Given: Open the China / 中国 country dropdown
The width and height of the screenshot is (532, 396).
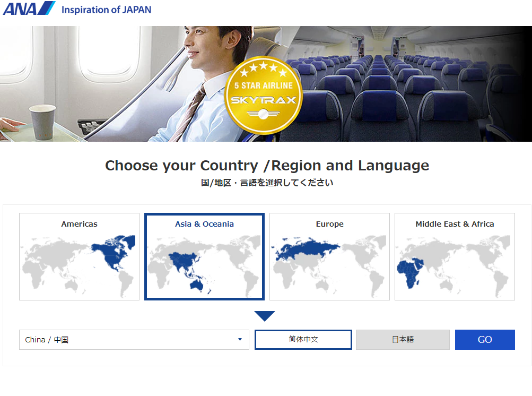Looking at the screenshot, I should point(134,340).
